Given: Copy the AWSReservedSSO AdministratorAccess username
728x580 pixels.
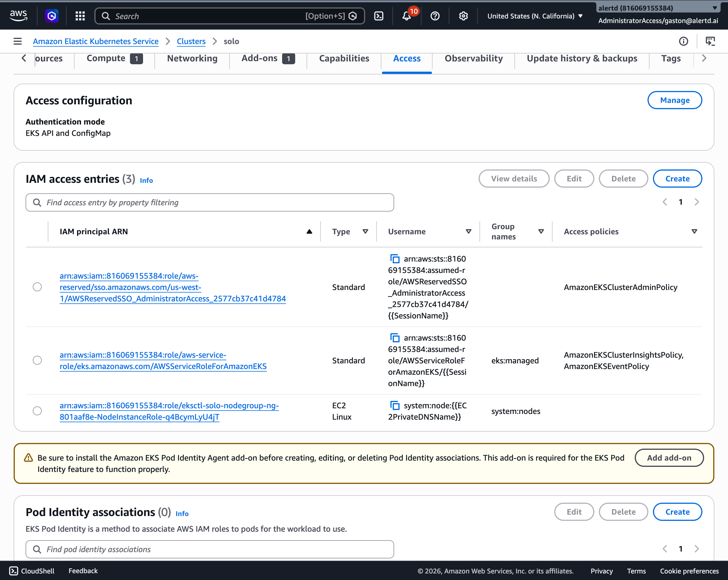Looking at the screenshot, I should coord(395,259).
